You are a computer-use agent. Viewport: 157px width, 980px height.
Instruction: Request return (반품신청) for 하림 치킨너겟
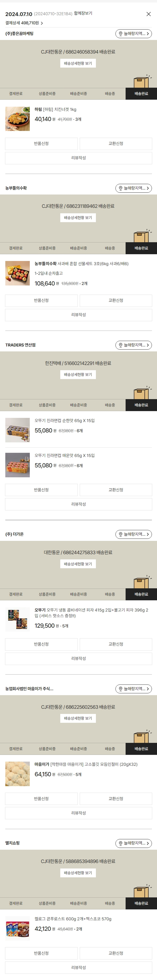(x=41, y=144)
